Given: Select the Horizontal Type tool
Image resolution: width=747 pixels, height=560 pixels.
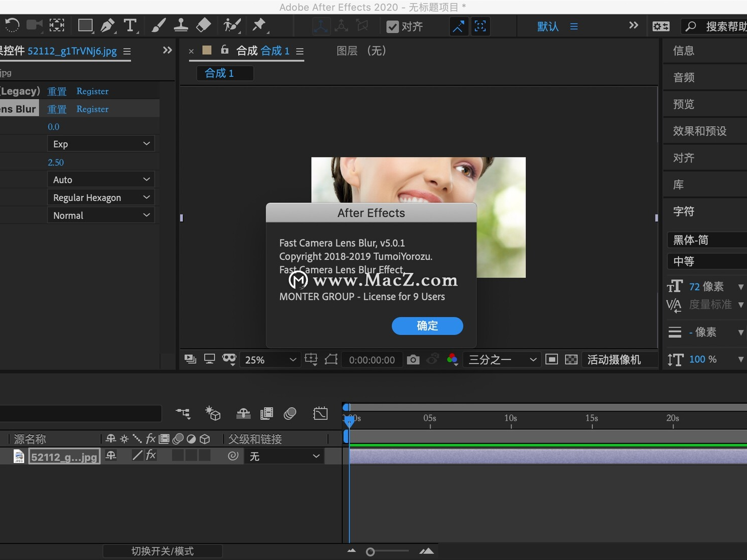Looking at the screenshot, I should 131,25.
